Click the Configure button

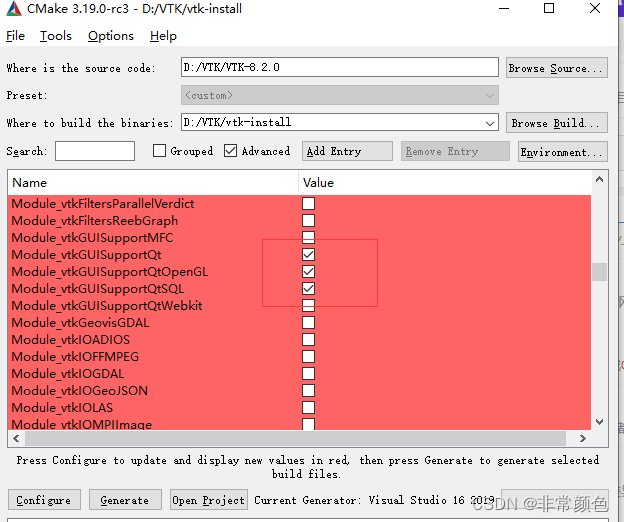pyautogui.click(x=44, y=500)
